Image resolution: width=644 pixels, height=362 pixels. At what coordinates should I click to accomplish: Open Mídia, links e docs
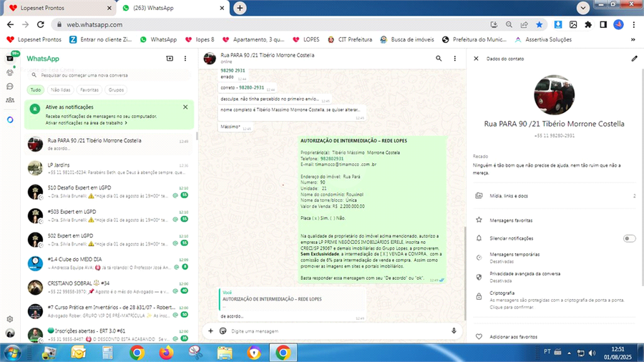tap(555, 196)
